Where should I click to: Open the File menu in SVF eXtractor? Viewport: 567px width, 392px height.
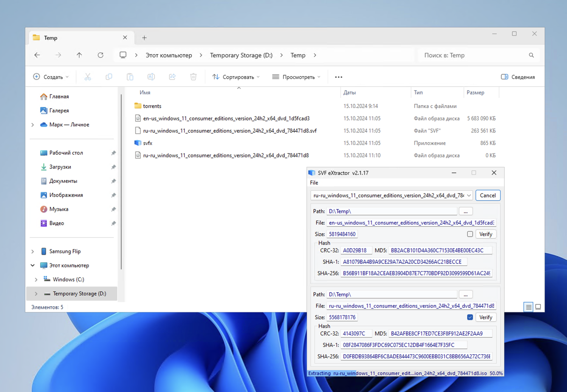coord(314,183)
